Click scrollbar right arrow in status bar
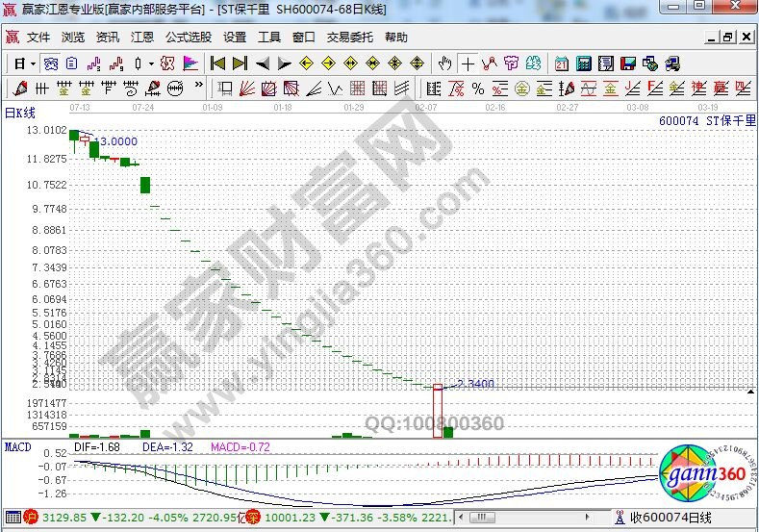 pos(587,517)
